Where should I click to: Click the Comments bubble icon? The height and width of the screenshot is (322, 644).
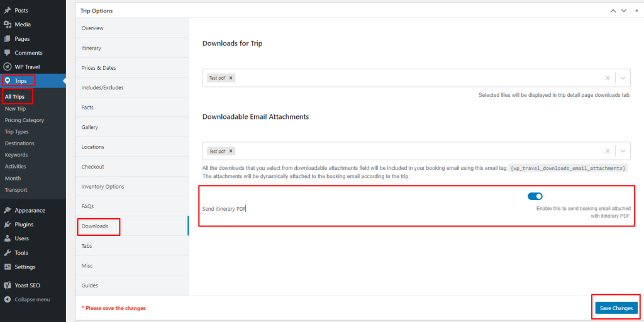point(7,53)
